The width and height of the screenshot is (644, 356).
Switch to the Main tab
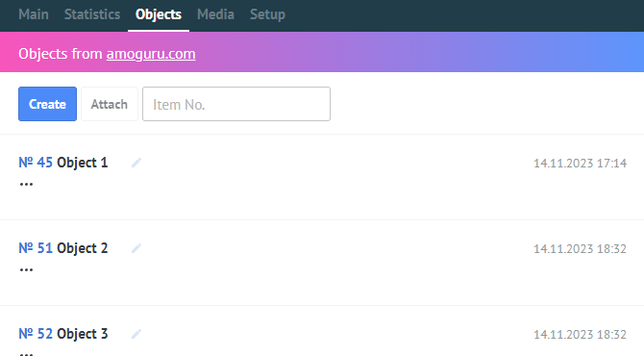[x=34, y=14]
